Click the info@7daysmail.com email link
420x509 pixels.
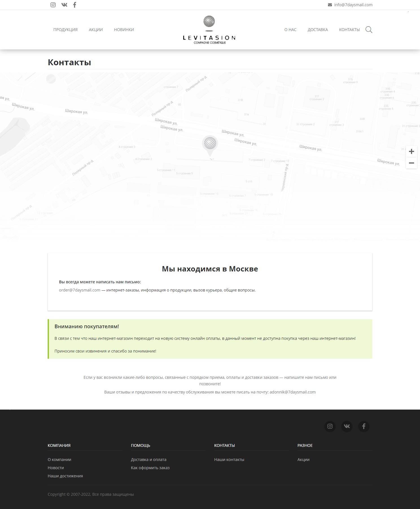click(x=353, y=5)
